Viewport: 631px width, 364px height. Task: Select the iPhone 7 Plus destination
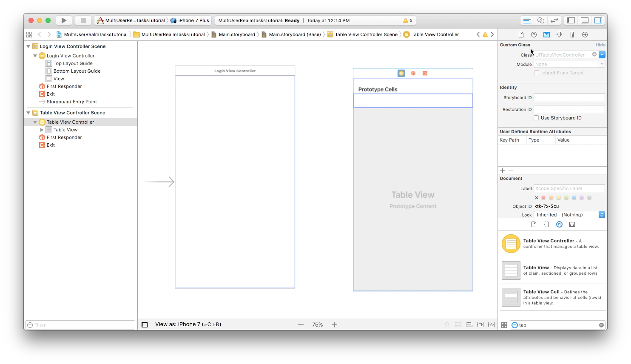click(x=190, y=20)
